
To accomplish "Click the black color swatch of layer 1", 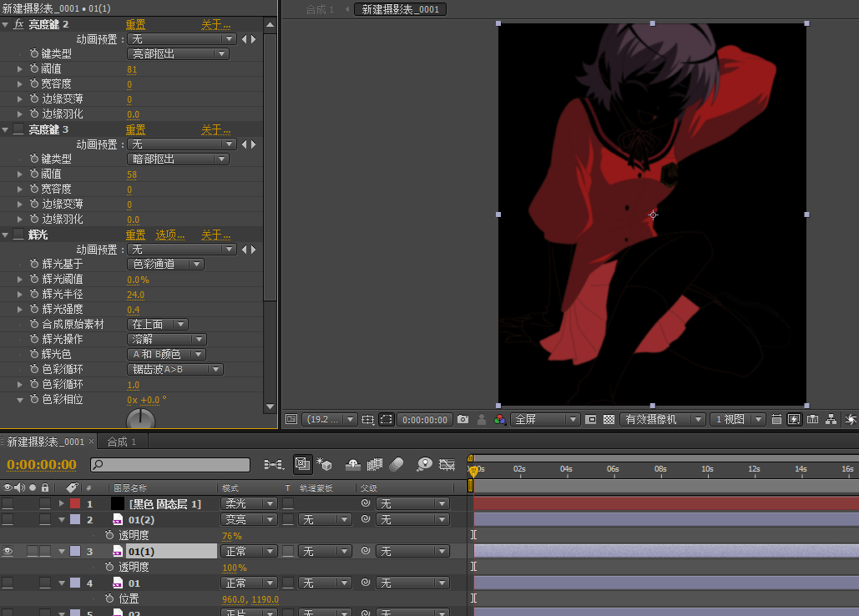I will pyautogui.click(x=118, y=503).
